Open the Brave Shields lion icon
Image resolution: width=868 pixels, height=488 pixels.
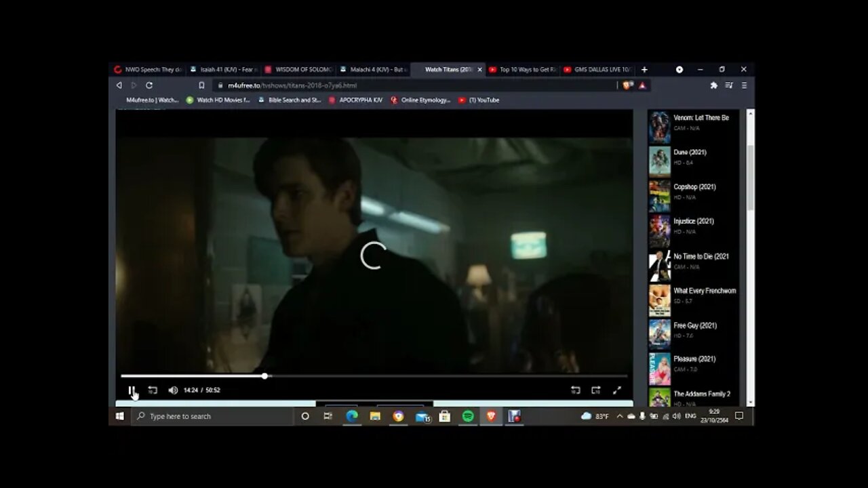click(627, 85)
